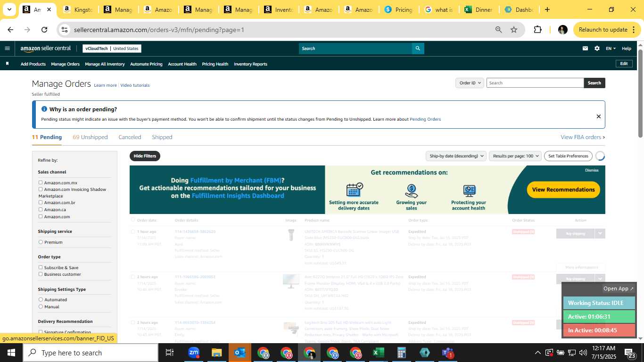Open the Inventory Reports menu item
The height and width of the screenshot is (362, 644).
pos(250,64)
